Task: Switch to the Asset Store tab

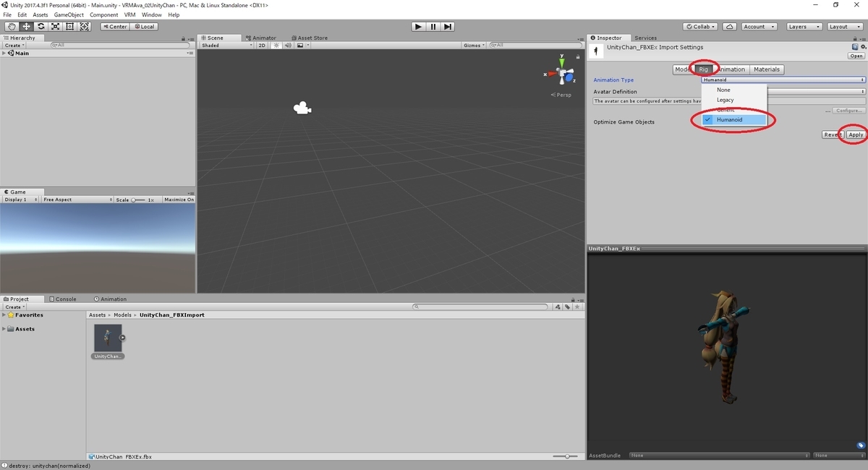Action: pos(308,38)
